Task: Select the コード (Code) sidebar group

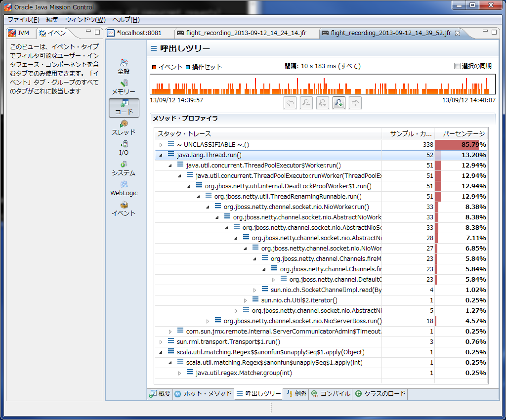Action: 124,108
